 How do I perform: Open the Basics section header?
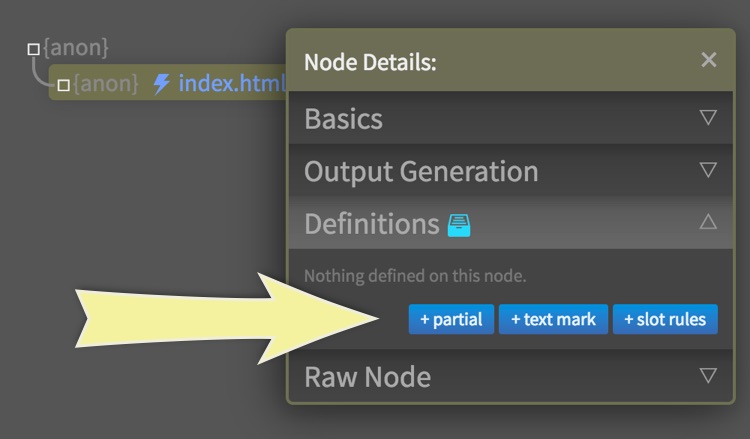(344, 119)
